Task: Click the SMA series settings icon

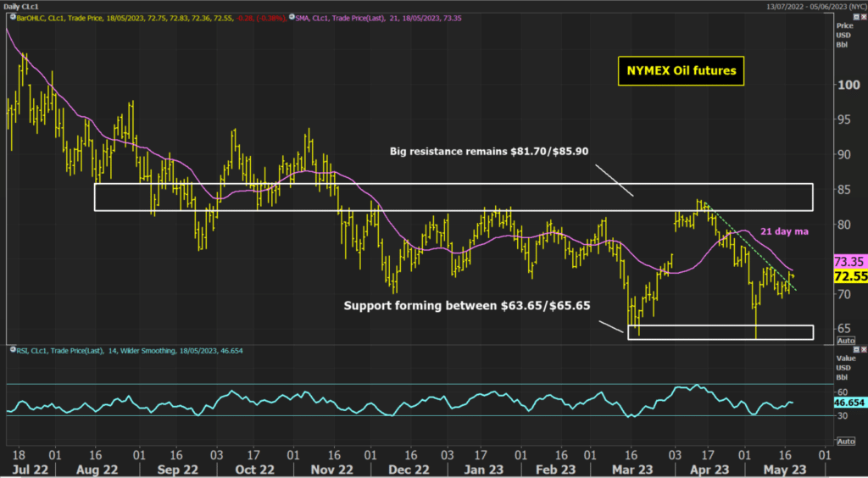Action: (291, 19)
